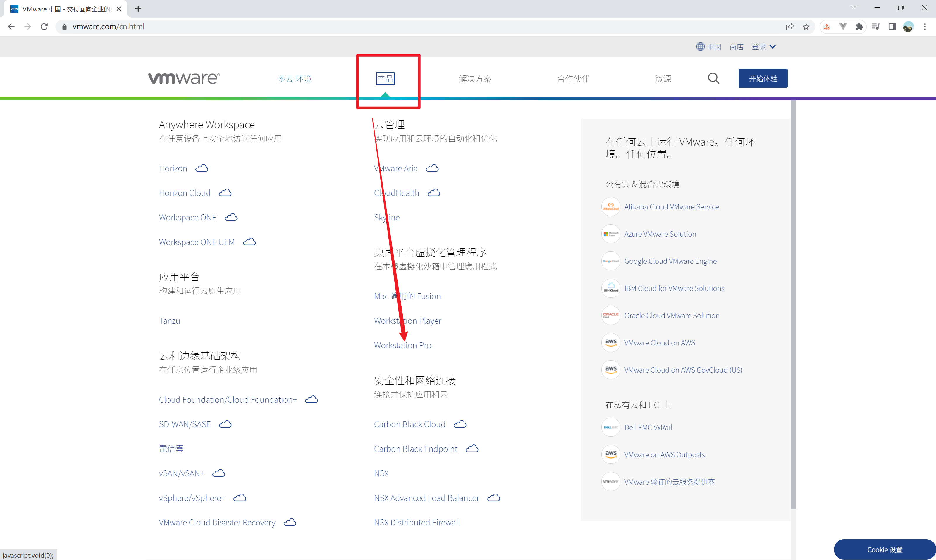Click the VMware logo
The image size is (936, 560).
[184, 78]
